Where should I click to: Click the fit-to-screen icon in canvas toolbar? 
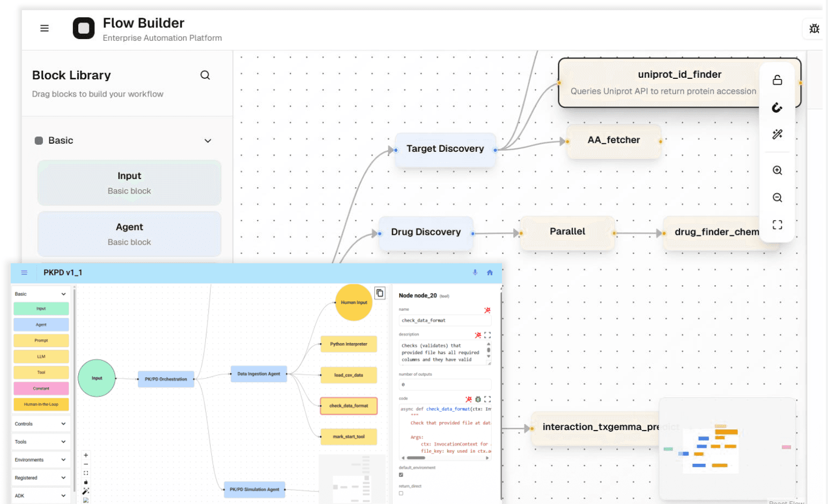tap(777, 225)
